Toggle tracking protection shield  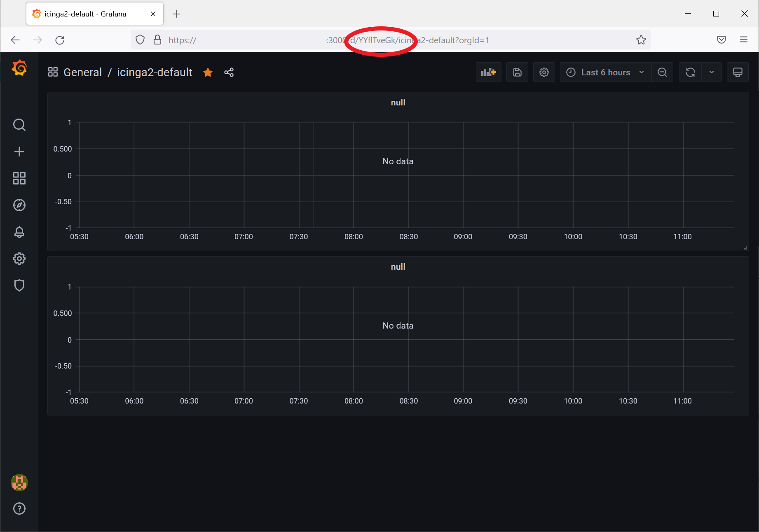(x=140, y=40)
